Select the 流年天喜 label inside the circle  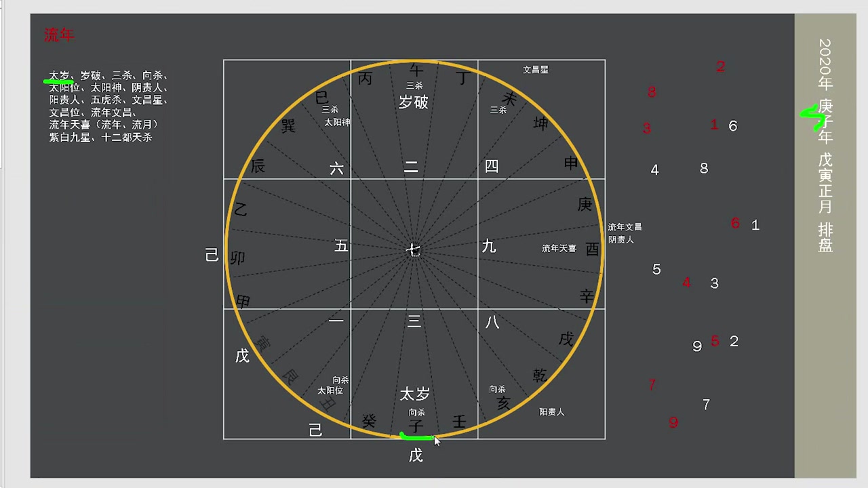tap(559, 249)
